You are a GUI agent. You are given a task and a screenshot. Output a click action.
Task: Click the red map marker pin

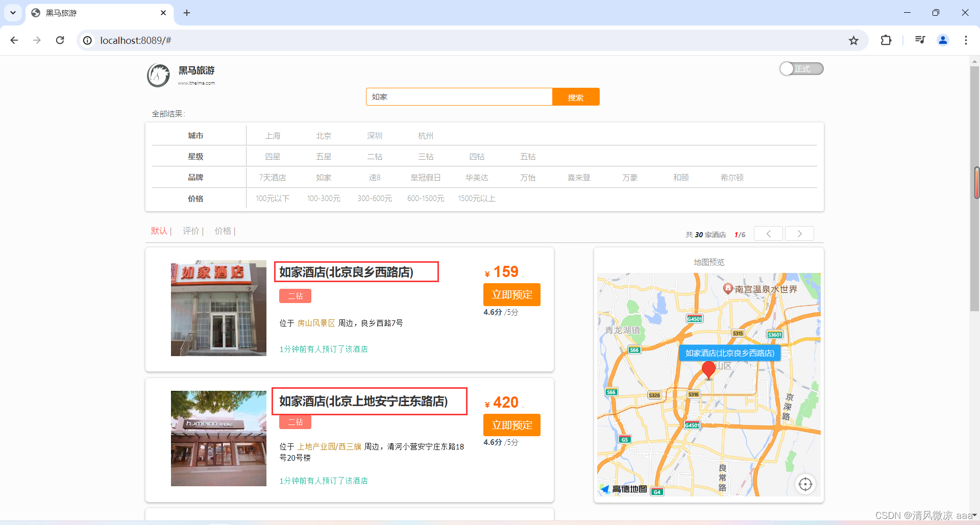click(708, 370)
